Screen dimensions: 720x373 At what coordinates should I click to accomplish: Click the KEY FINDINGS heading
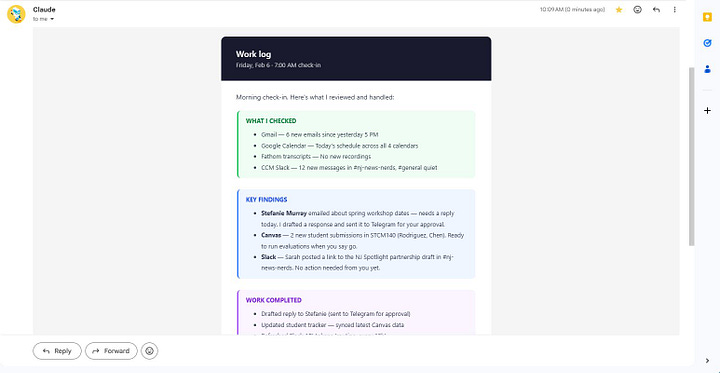click(x=266, y=200)
